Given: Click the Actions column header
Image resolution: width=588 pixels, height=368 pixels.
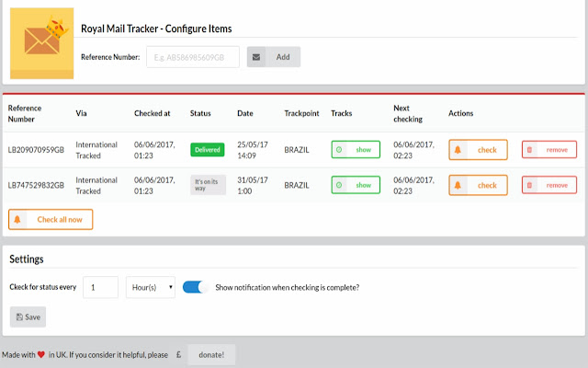Looking at the screenshot, I should [460, 113].
